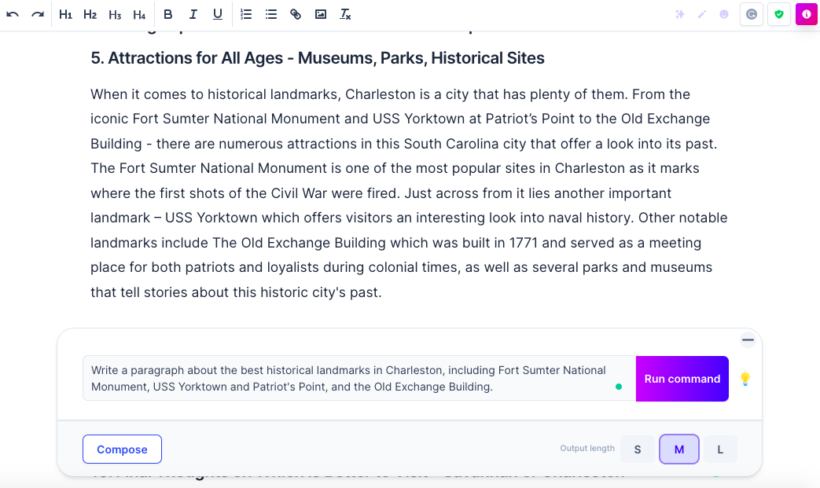Toggle underline formatting
This screenshot has height=488, width=820.
coord(217,14)
